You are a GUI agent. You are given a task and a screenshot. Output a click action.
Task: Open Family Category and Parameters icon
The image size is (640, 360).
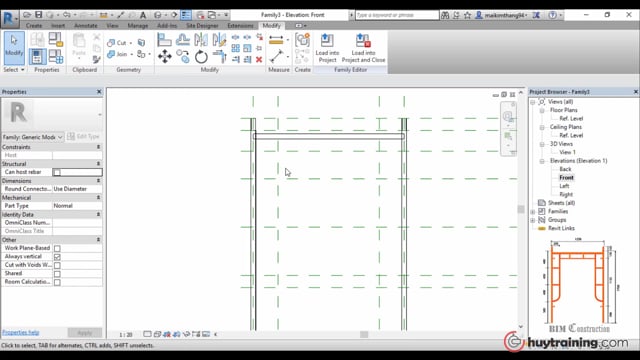point(56,40)
